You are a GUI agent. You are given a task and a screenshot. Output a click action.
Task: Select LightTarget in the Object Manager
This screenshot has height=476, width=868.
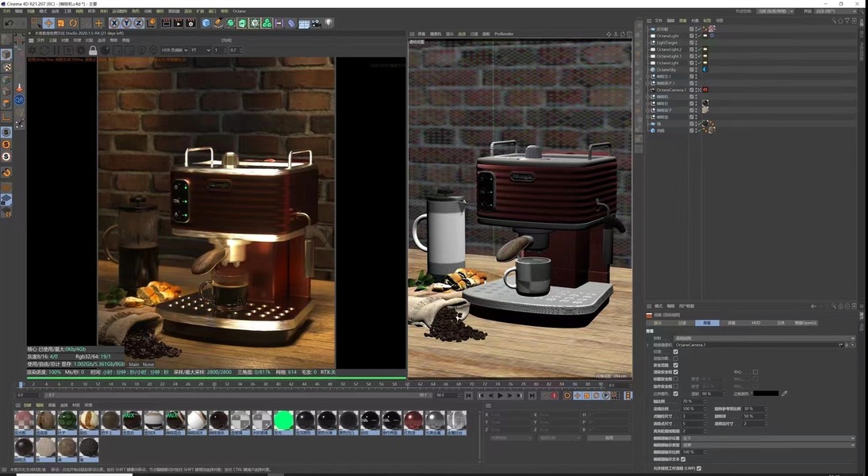666,43
